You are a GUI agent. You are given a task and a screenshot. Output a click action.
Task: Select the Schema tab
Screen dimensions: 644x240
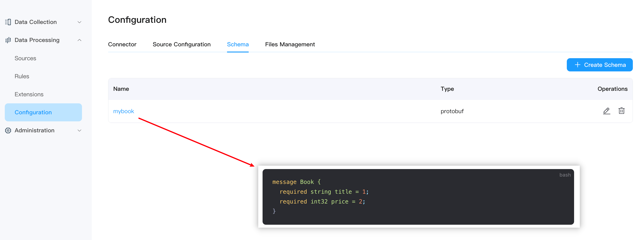tap(238, 44)
